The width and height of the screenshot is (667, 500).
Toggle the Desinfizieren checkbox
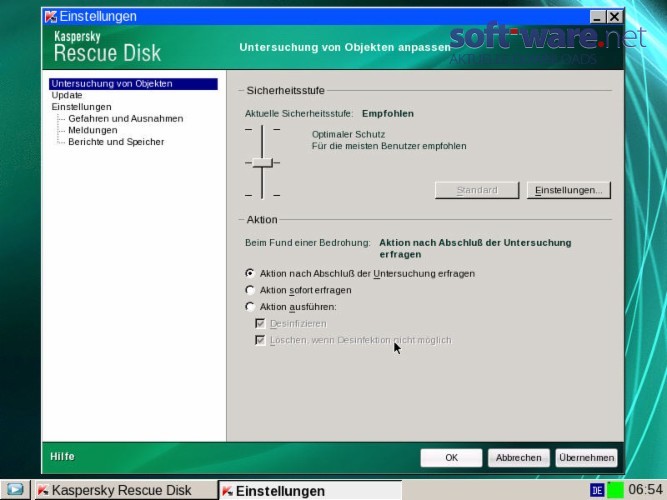260,323
